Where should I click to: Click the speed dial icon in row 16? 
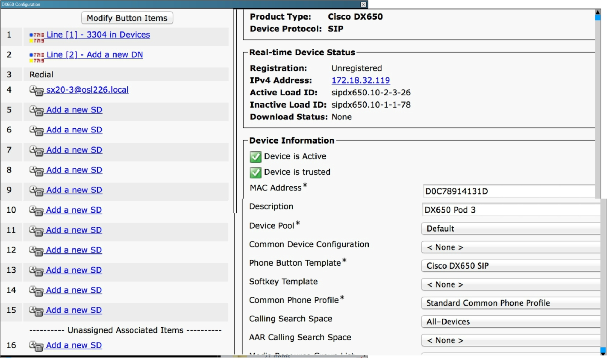pyautogui.click(x=36, y=346)
